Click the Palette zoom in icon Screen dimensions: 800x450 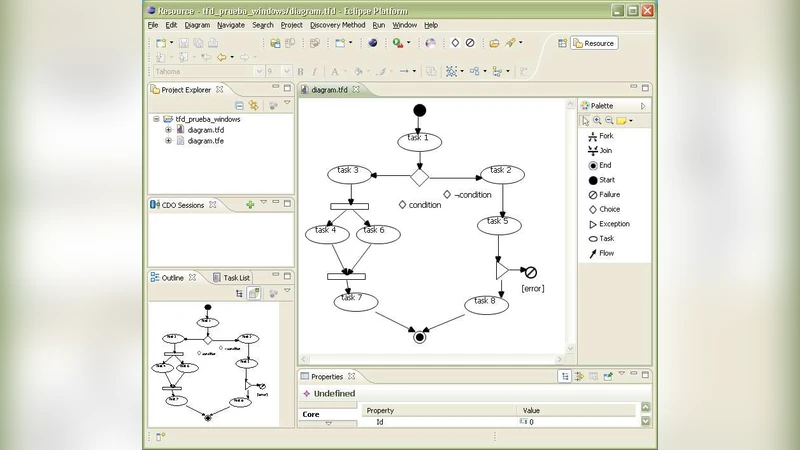tap(598, 120)
